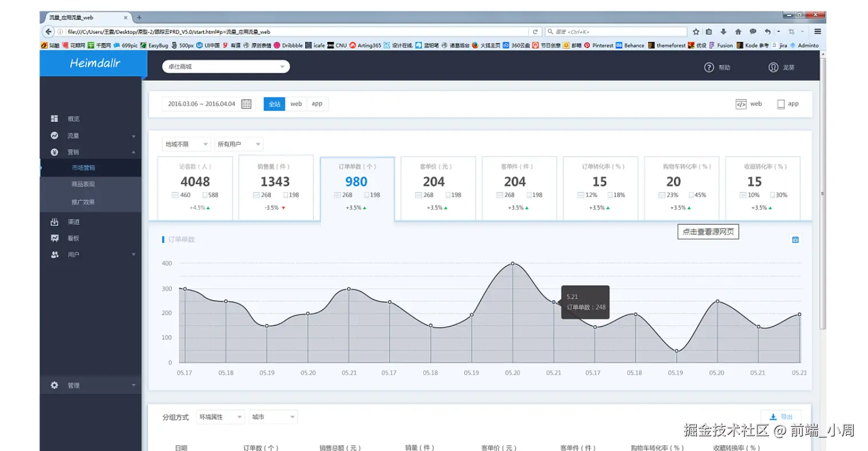Select the 订单单数 980 metric card
Viewport: 868px width, 451px height.
click(357, 189)
